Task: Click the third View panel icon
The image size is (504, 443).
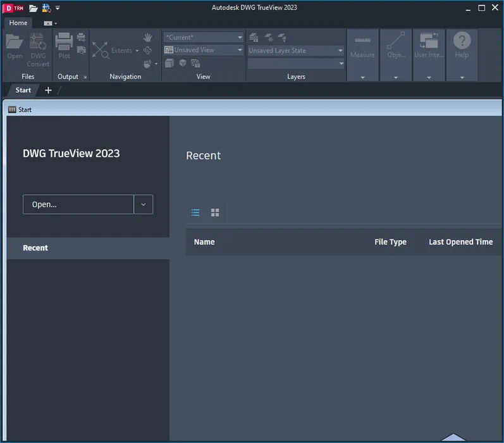Action: tap(195, 63)
